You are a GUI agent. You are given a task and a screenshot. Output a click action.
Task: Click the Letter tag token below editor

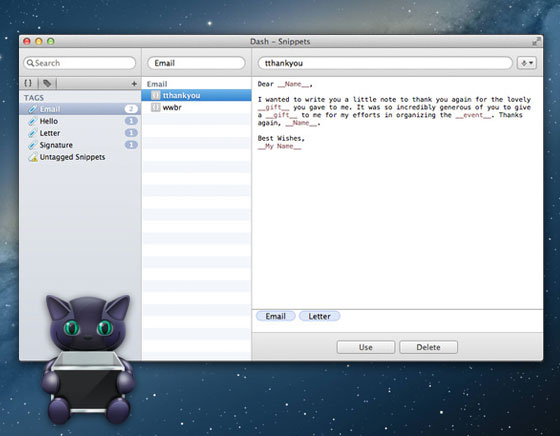(x=319, y=316)
